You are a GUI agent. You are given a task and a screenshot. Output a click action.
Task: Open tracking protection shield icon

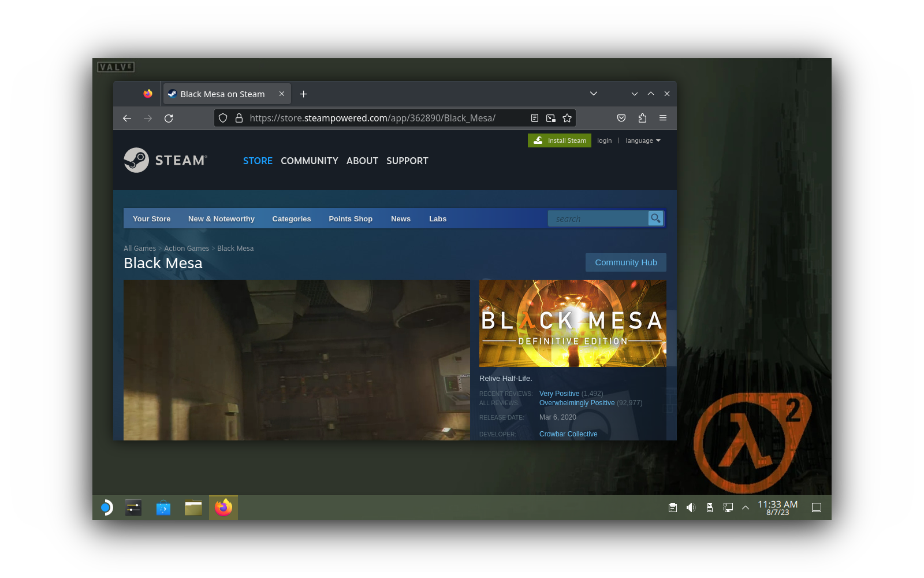(x=223, y=118)
